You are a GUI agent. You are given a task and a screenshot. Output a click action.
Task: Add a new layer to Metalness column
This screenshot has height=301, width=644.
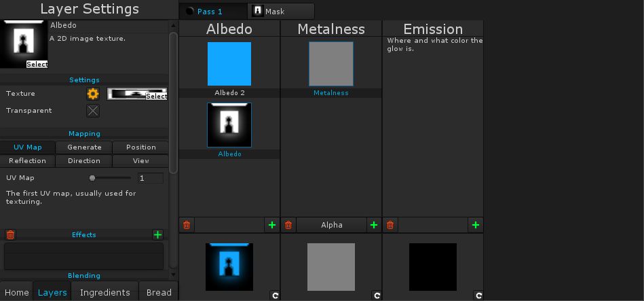pos(374,225)
